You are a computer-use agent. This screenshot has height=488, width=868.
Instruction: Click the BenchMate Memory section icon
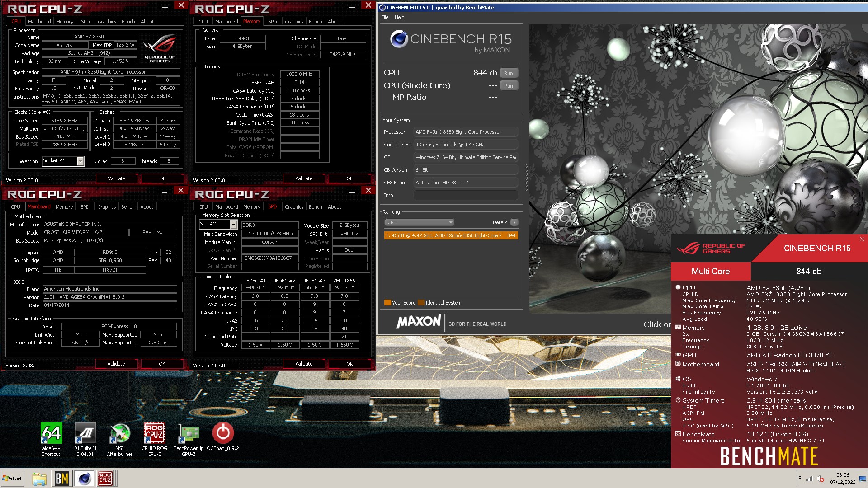(678, 327)
